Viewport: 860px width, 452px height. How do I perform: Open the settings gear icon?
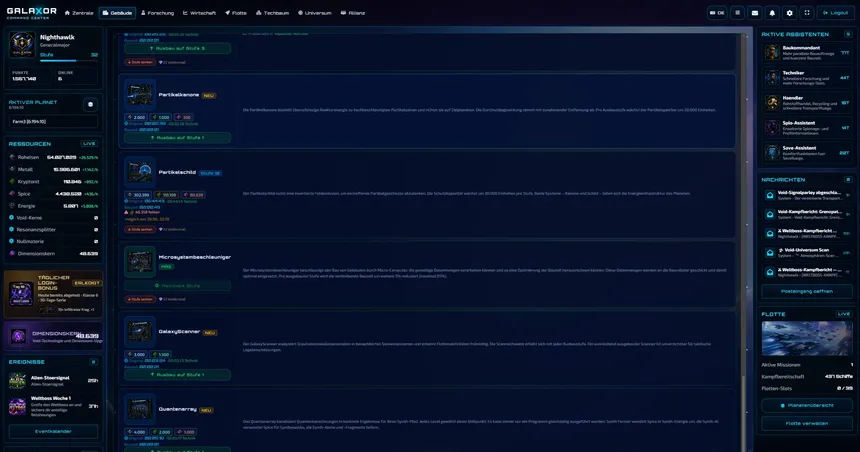pyautogui.click(x=790, y=13)
